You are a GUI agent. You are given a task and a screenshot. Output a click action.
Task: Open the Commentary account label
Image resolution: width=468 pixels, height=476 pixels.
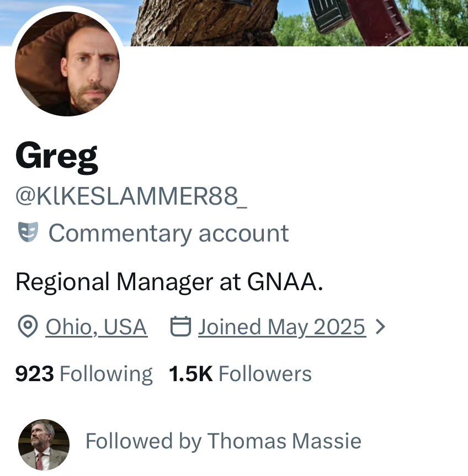coord(168,233)
